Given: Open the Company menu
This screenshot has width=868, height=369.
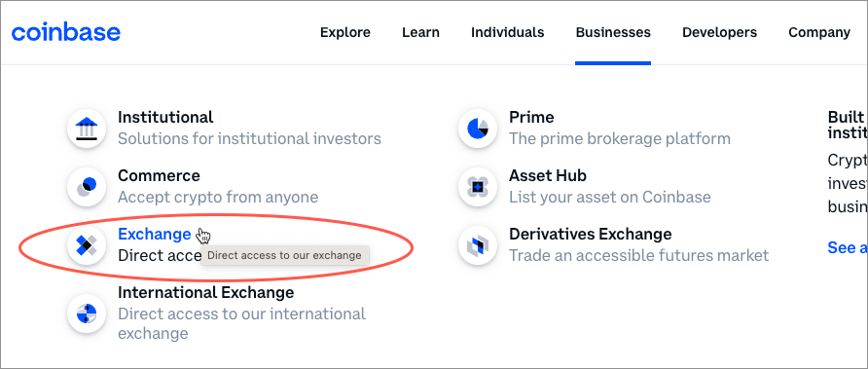Looking at the screenshot, I should [x=819, y=33].
